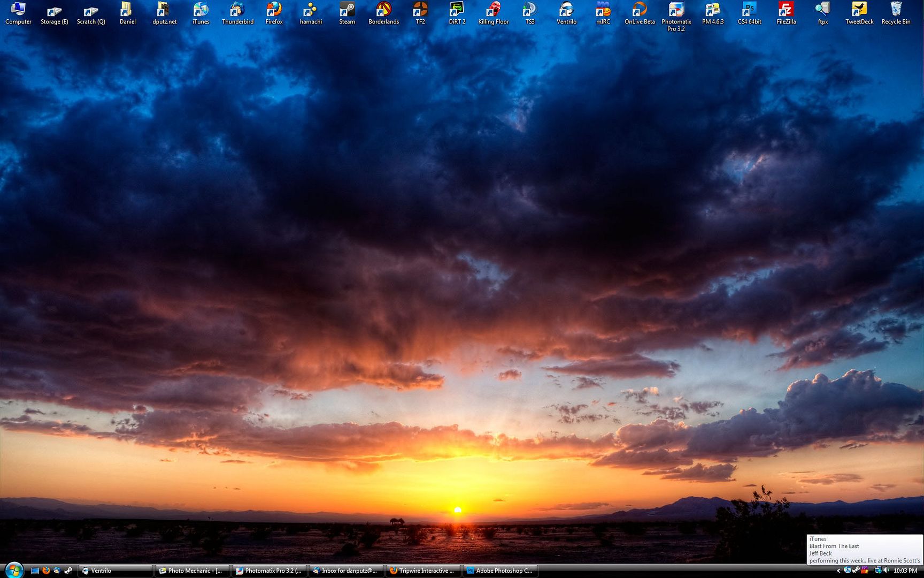Screen dimensions: 924x578
Task: Click the Show Desktop quick launch icon
Action: pos(35,571)
